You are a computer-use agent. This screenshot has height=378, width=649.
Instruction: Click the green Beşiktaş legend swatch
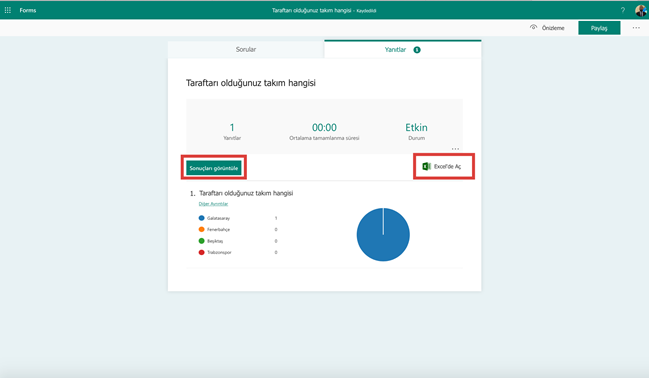point(202,241)
